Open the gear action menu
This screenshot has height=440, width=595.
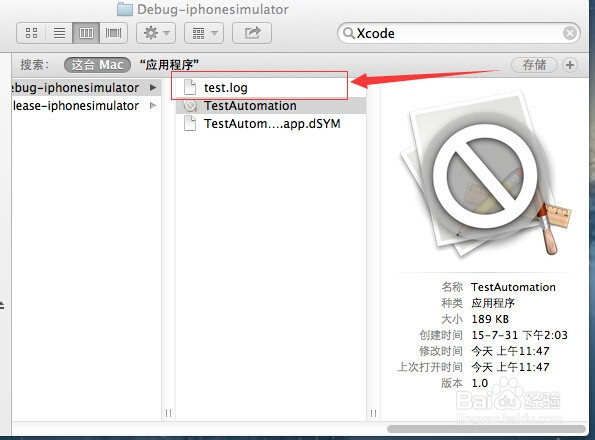pyautogui.click(x=156, y=33)
